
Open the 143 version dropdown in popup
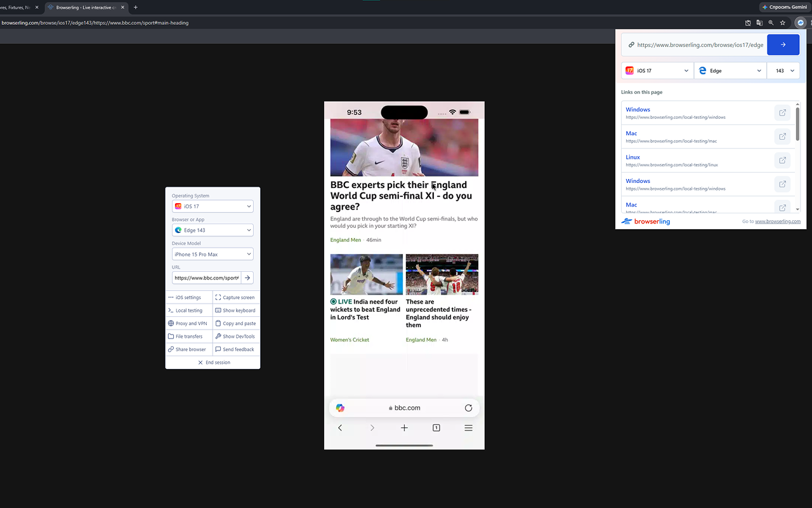[x=783, y=70]
